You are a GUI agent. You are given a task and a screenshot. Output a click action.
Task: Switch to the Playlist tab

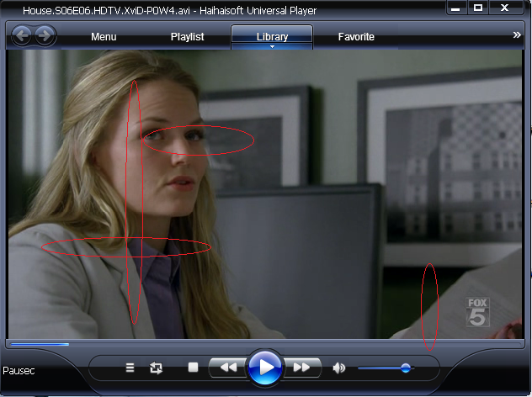[x=188, y=37]
